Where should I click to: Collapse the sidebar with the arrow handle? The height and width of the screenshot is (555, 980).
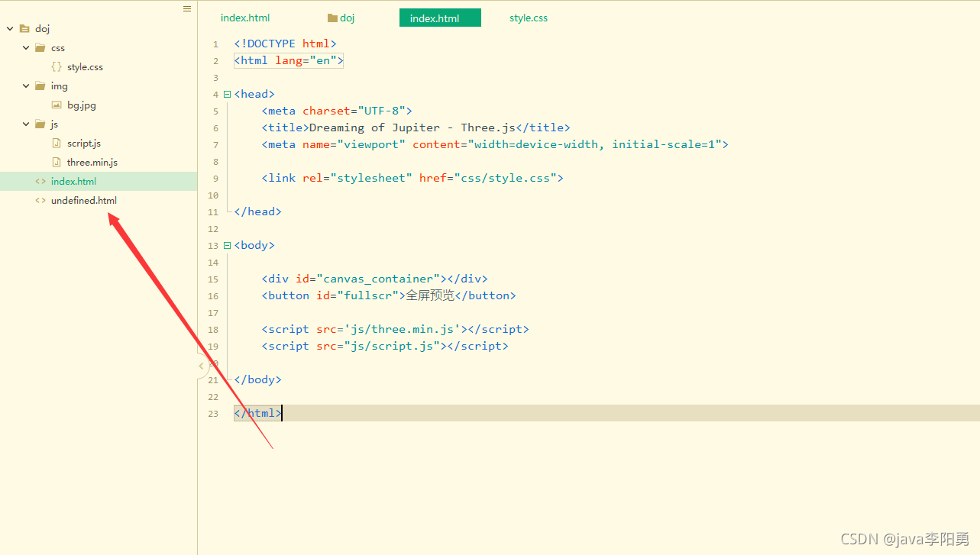(202, 366)
